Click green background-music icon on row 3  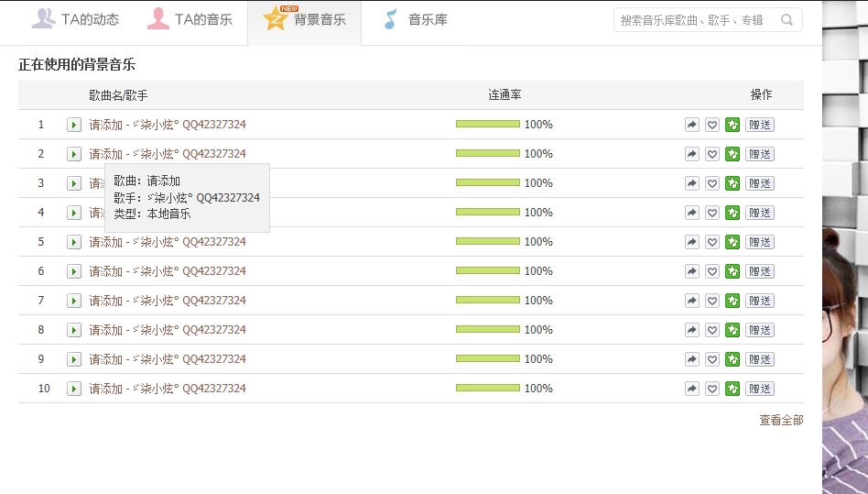click(732, 183)
